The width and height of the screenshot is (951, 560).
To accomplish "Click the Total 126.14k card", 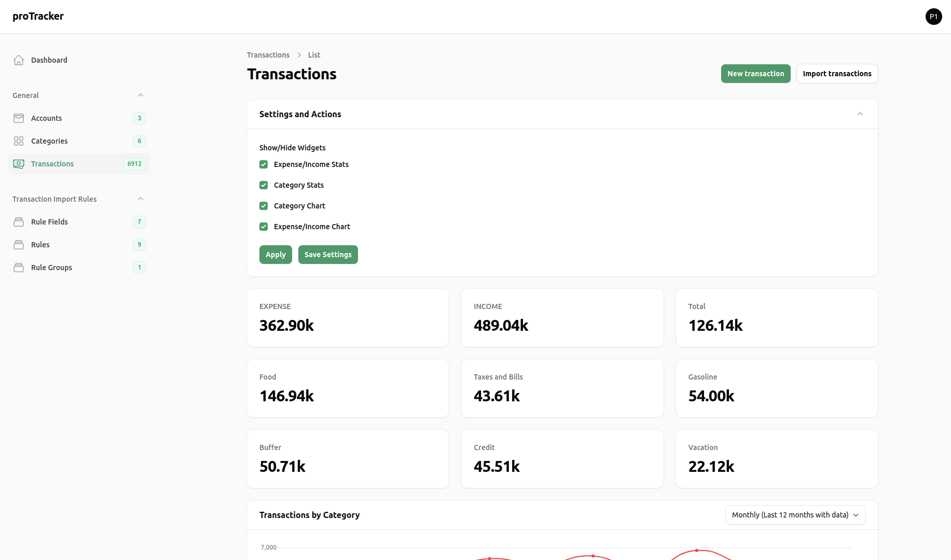I will [777, 318].
